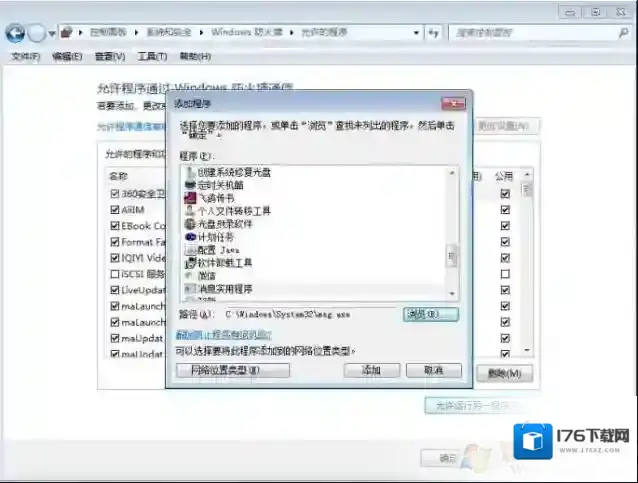This screenshot has width=638, height=483.
Task: Go back with the Explorer back arrow
Action: pyautogui.click(x=15, y=33)
